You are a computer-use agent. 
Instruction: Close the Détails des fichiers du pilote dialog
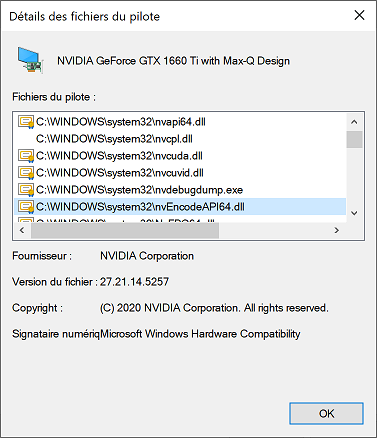click(359, 15)
